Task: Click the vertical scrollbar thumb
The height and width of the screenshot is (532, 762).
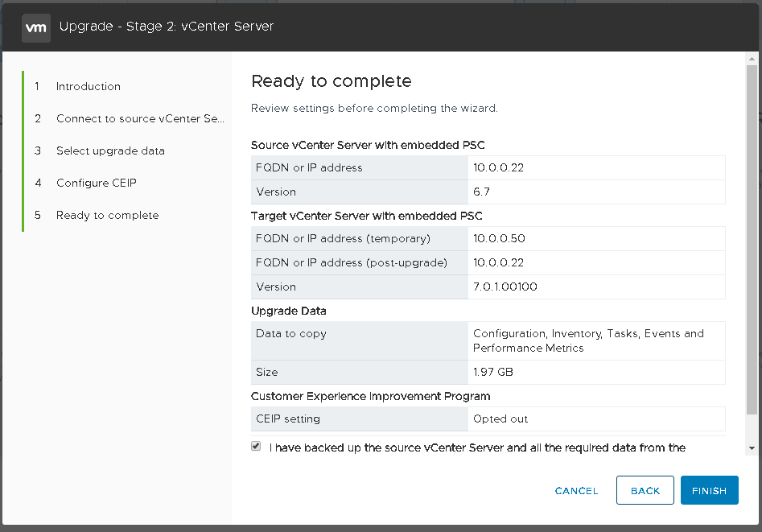Action: point(752,241)
